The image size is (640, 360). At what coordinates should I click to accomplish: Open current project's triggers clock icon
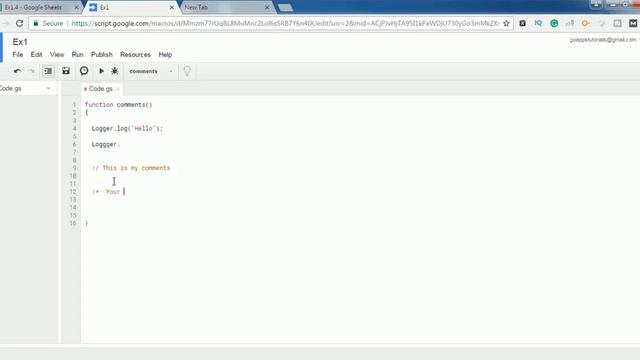point(84,71)
